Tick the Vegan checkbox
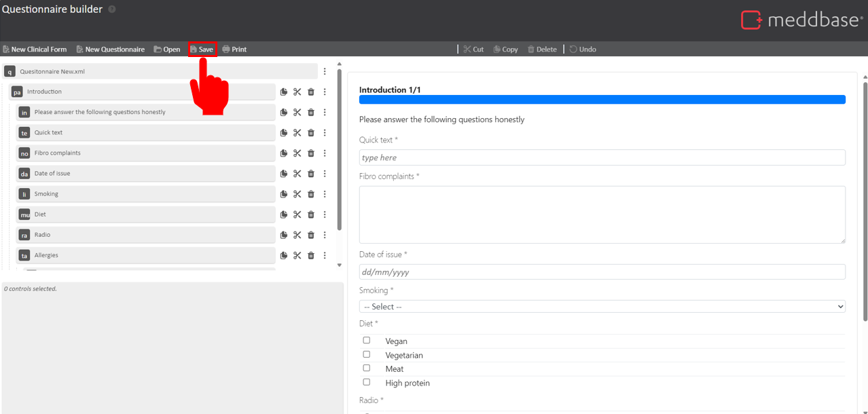 pos(367,340)
